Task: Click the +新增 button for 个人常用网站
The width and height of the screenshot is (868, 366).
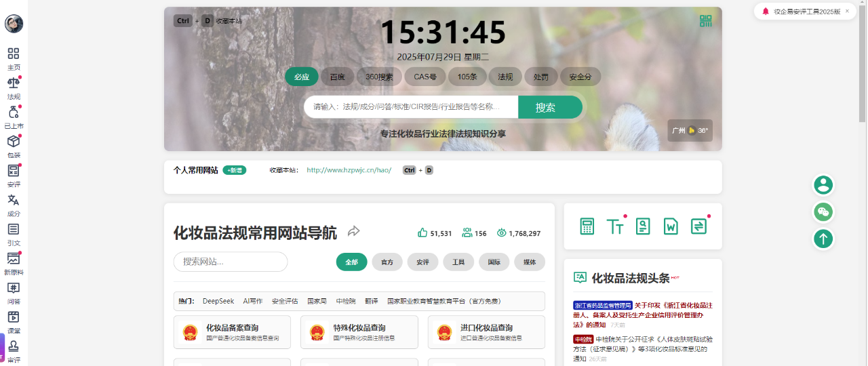Action: click(x=235, y=170)
